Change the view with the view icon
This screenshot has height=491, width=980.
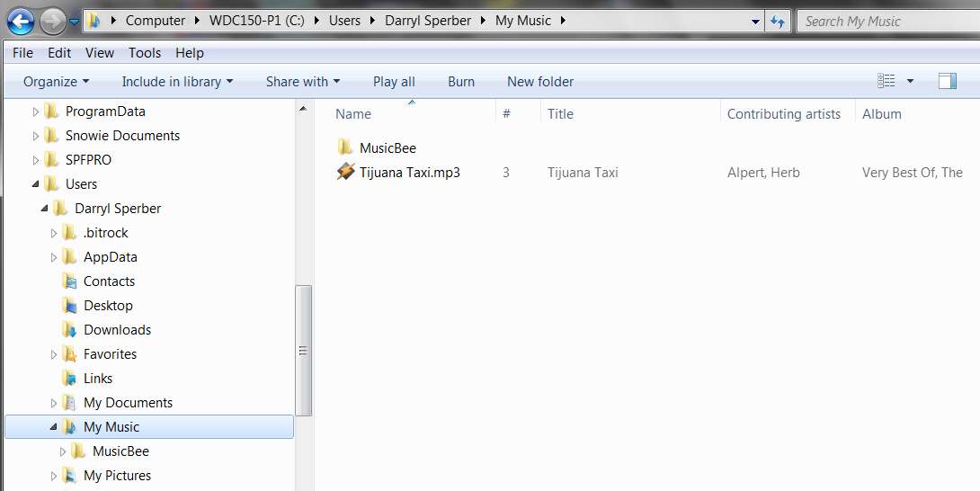pyautogui.click(x=886, y=81)
